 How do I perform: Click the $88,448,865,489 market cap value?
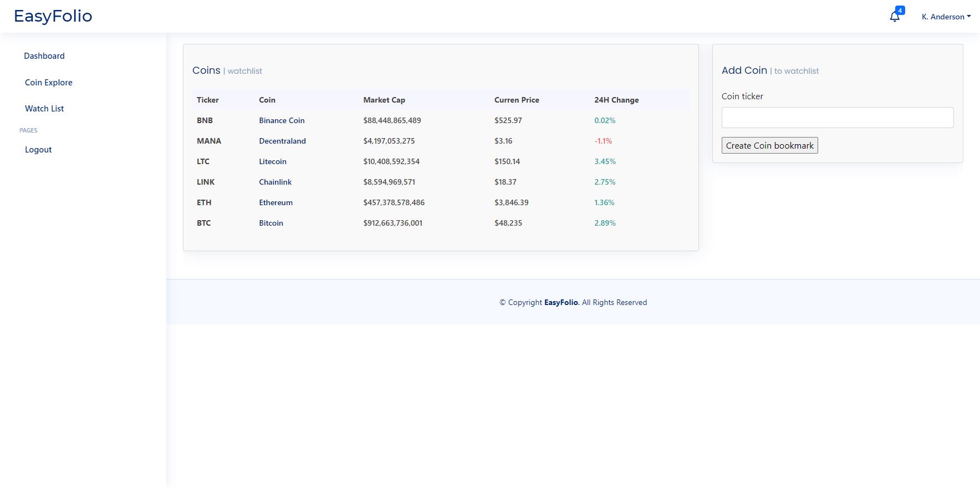tap(392, 120)
